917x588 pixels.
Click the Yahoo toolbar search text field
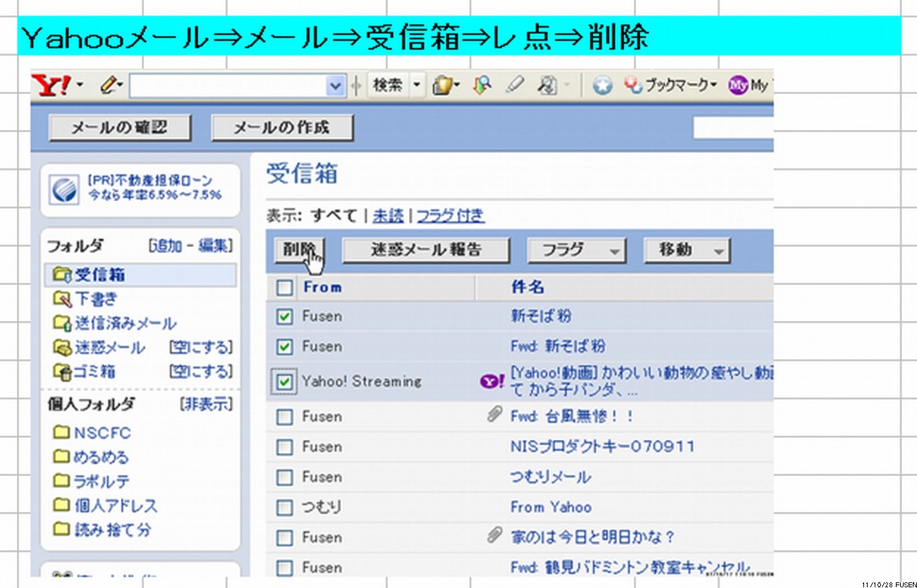click(227, 86)
